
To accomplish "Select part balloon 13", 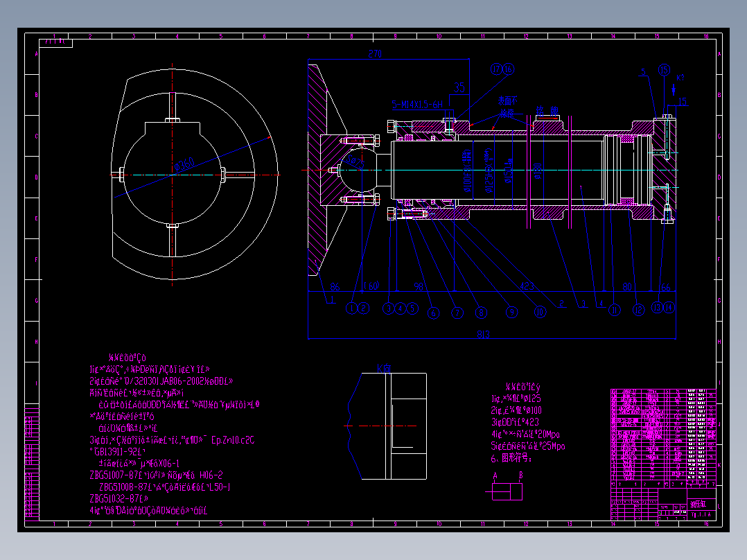I will click(657, 308).
